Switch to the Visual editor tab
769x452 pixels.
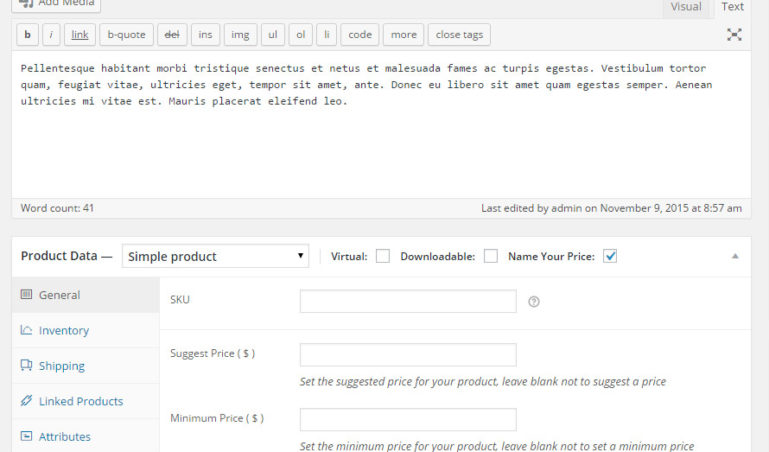[686, 8]
